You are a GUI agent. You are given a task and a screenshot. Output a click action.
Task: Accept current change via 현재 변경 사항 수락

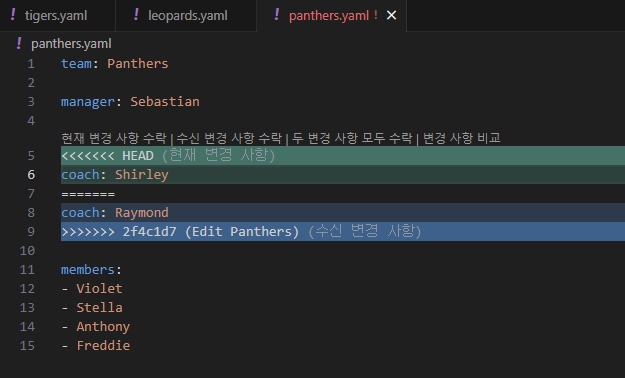[114, 138]
